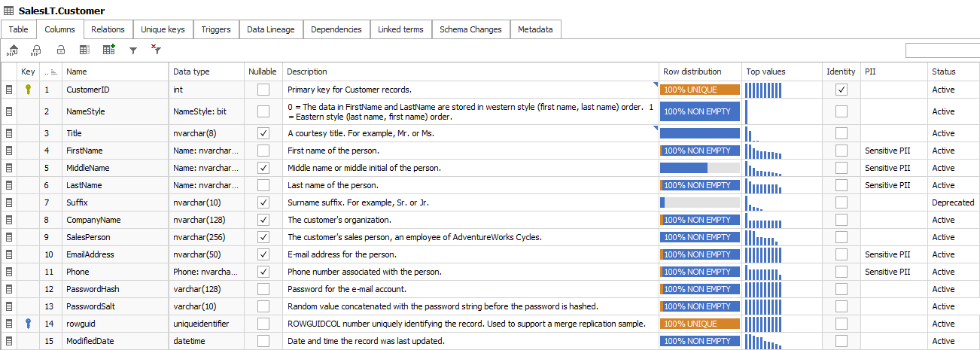Click the blue key icon on rowguid row

tap(29, 324)
